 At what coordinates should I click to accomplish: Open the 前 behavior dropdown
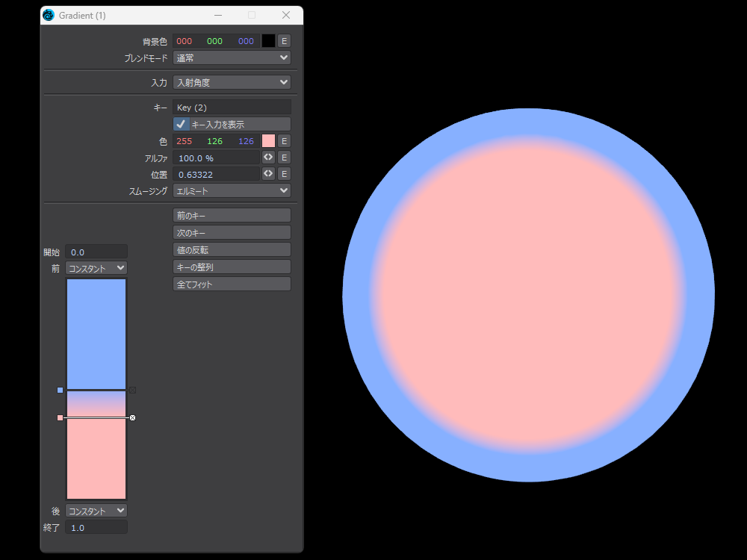[96, 268]
